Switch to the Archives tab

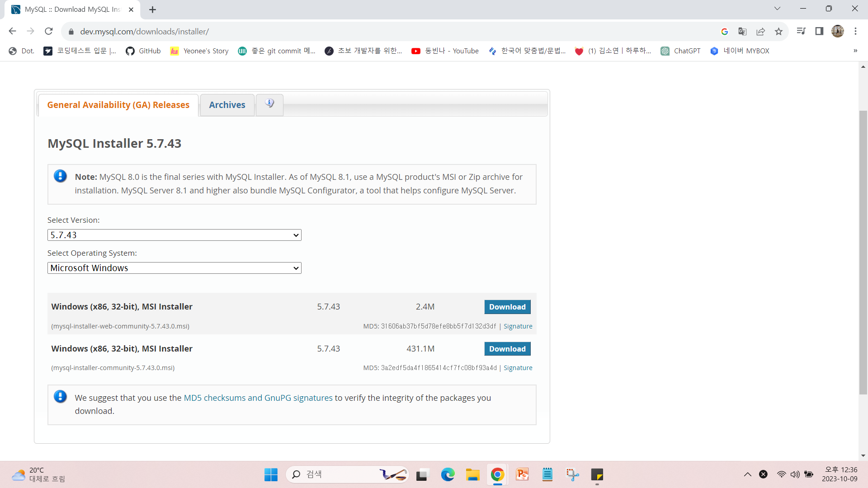(227, 105)
